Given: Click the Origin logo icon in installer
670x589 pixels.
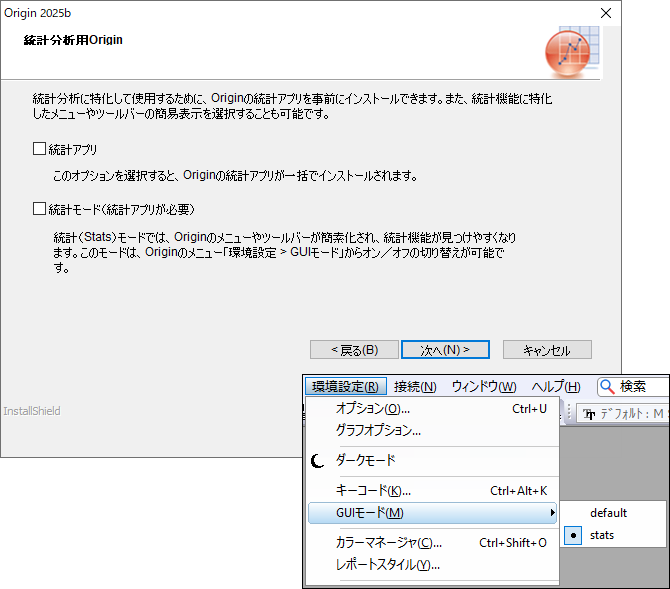Looking at the screenshot, I should (572, 51).
